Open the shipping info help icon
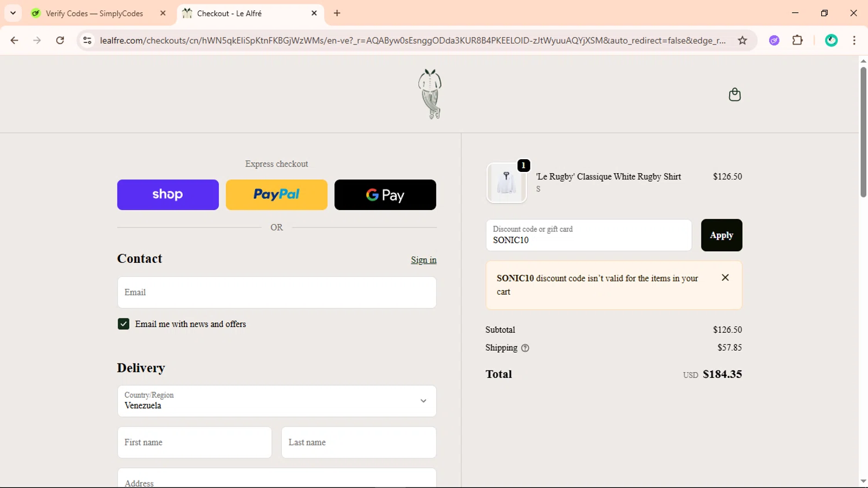868x488 pixels. tap(525, 348)
